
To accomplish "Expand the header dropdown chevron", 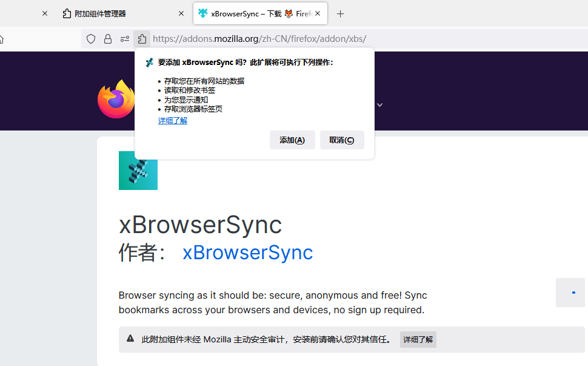I will 380,105.
